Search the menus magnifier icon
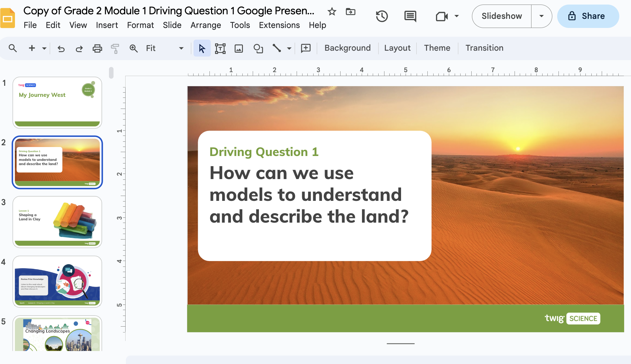Image resolution: width=631 pixels, height=364 pixels. click(x=13, y=48)
